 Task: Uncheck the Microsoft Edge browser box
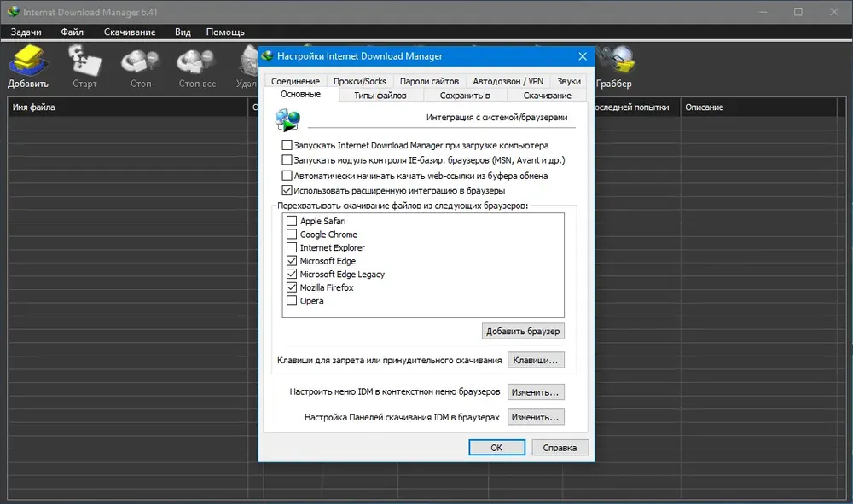click(292, 261)
